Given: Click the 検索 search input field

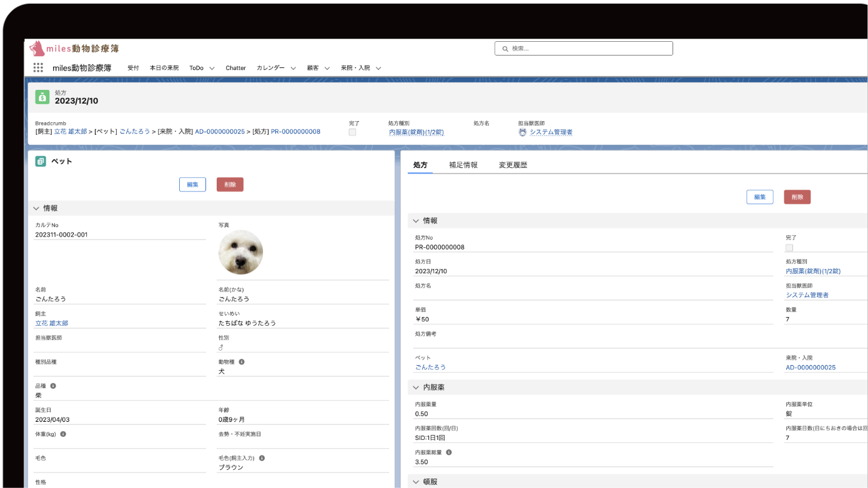Looking at the screenshot, I should pyautogui.click(x=583, y=49).
